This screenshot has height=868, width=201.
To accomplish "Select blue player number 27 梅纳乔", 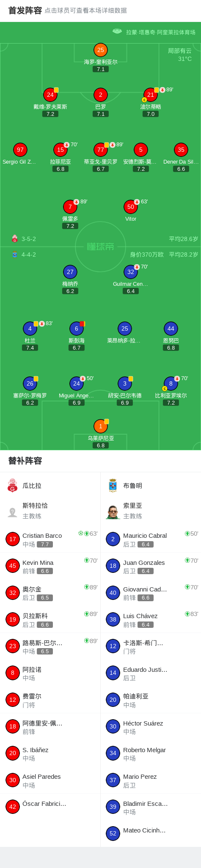I will pos(70,272).
